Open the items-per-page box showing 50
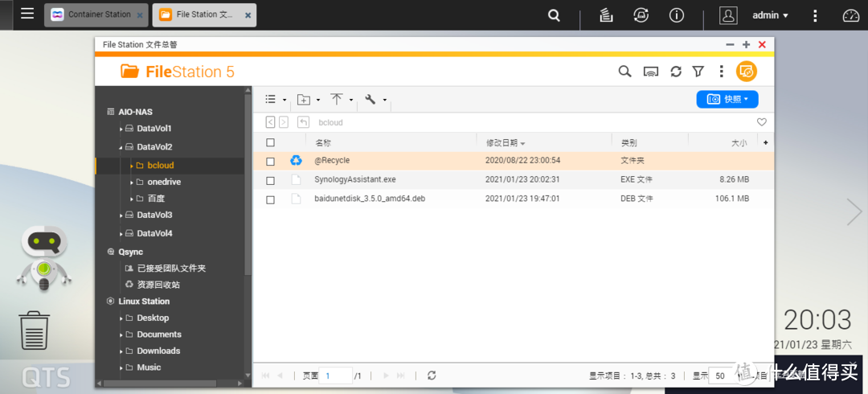 click(725, 376)
